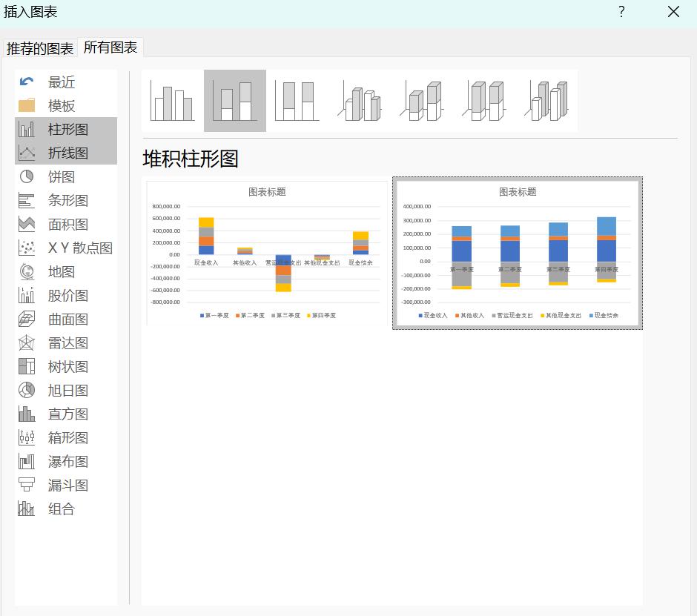
Task: Select the 雷达图 radar chart category
Action: (66, 343)
